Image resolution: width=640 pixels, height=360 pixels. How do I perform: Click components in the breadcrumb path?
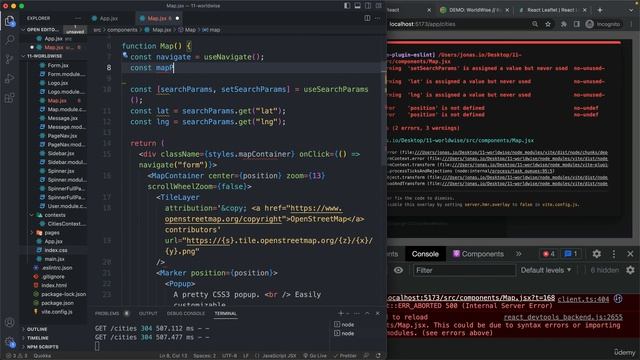(122, 30)
